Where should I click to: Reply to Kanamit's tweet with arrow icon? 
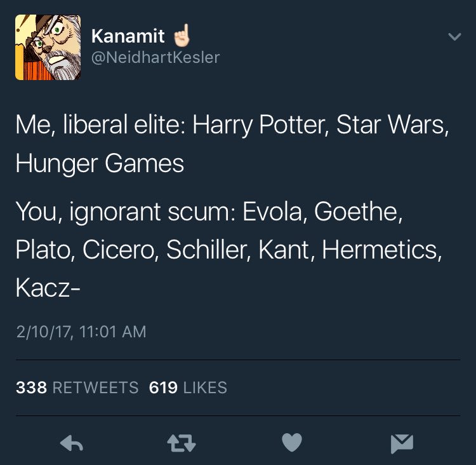pos(72,443)
